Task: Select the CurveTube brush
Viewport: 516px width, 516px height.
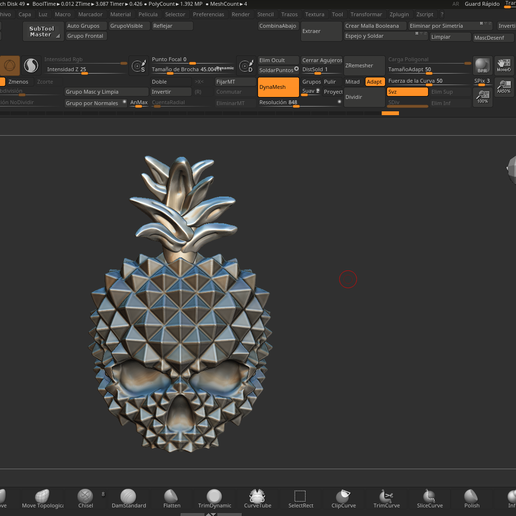Action: point(257,498)
